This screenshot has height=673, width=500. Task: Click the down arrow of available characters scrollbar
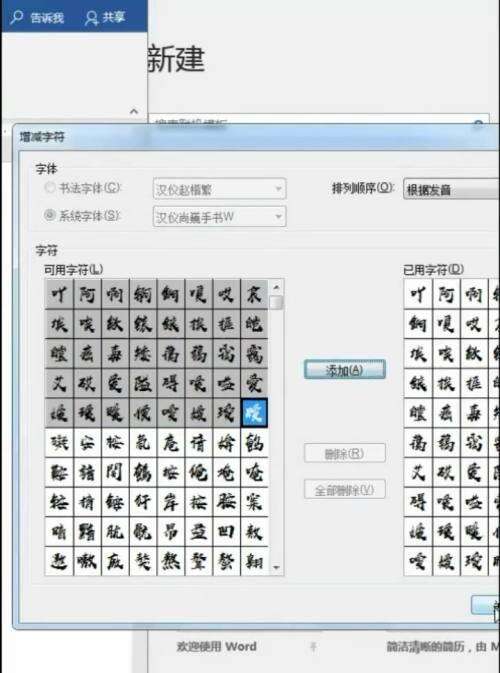pos(276,567)
